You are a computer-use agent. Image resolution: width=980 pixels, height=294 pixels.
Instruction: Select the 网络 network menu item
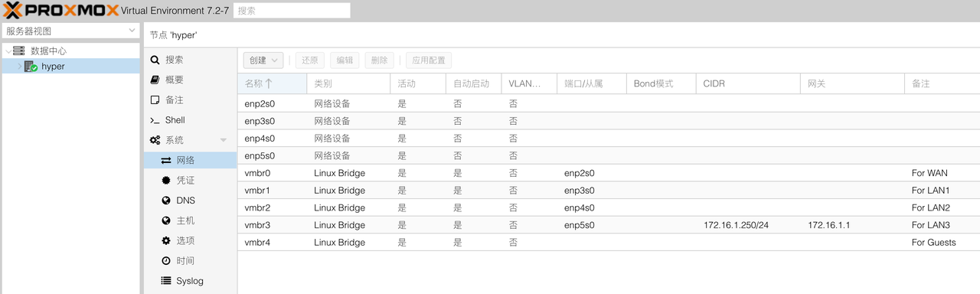click(x=190, y=160)
